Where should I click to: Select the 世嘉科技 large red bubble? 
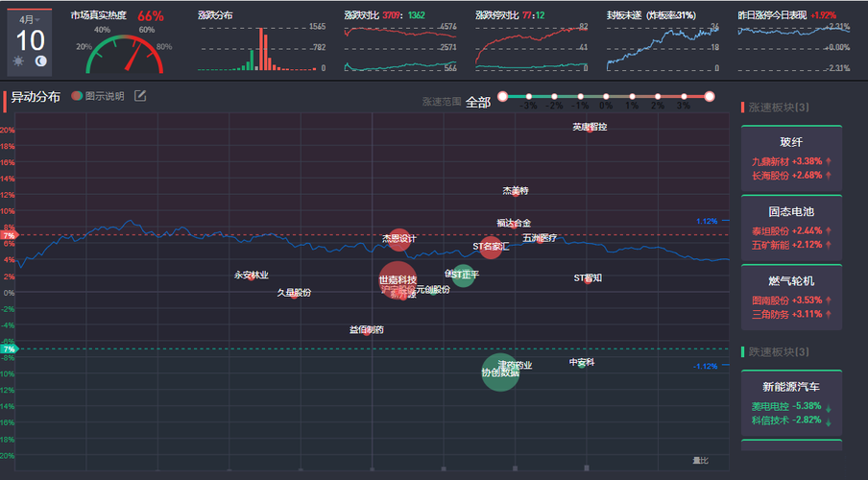click(398, 280)
